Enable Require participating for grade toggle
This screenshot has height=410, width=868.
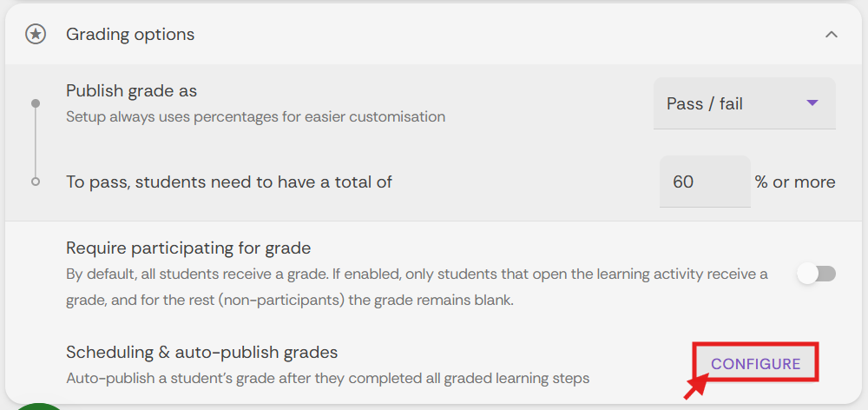(816, 274)
